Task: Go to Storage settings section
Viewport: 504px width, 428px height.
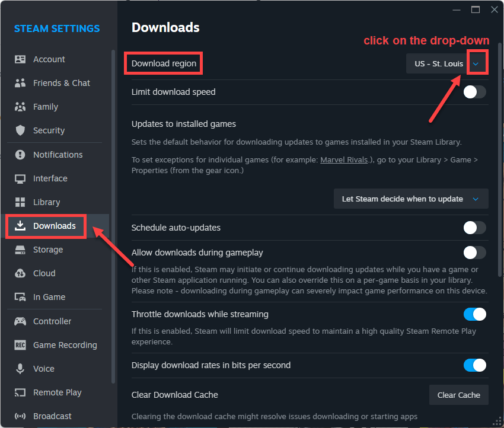Action: [x=48, y=250]
